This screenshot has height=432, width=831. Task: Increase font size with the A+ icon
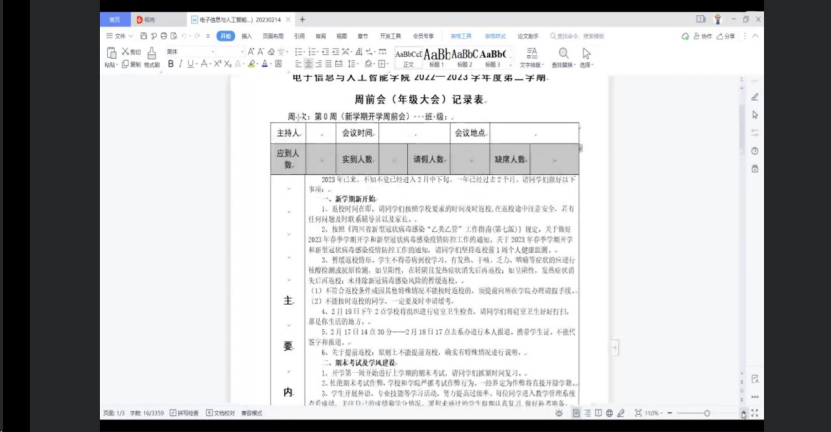point(251,51)
